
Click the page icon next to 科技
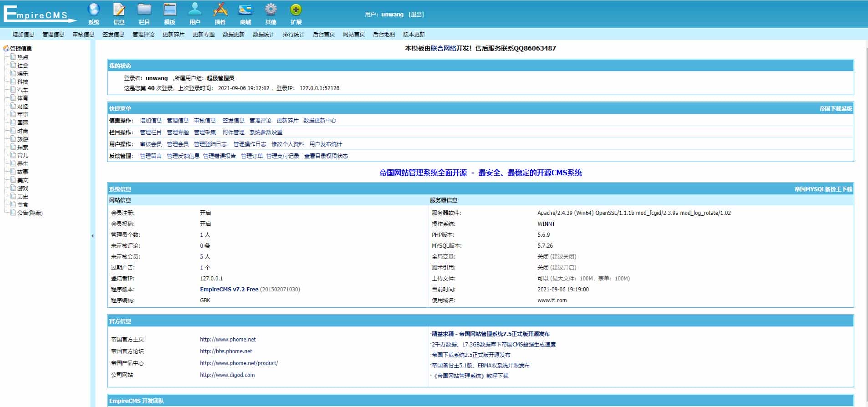(13, 81)
